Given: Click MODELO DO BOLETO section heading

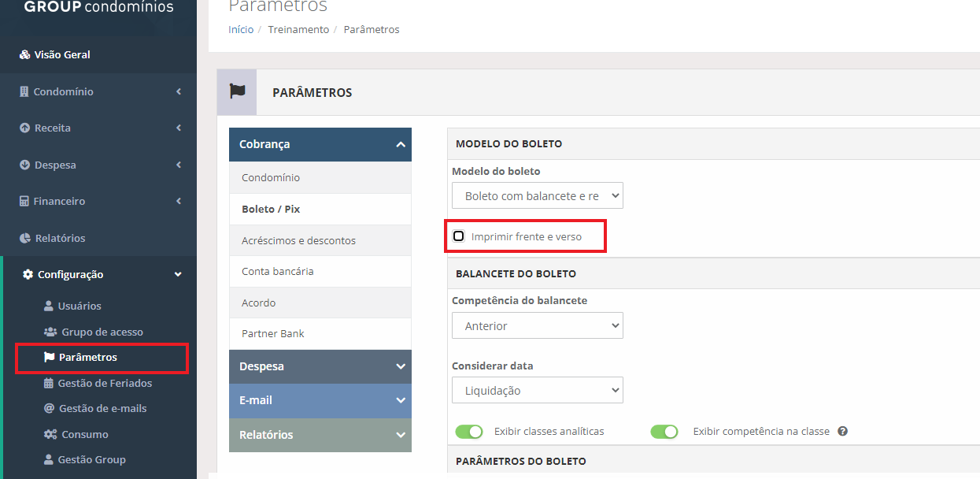Looking at the screenshot, I should [x=508, y=144].
